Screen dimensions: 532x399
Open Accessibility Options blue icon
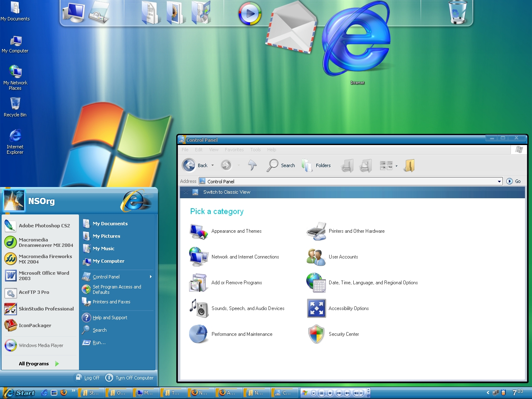(x=316, y=308)
